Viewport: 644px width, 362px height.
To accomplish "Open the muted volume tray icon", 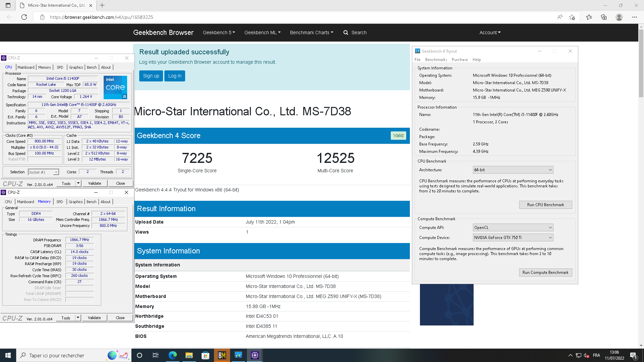I will pyautogui.click(x=587, y=355).
